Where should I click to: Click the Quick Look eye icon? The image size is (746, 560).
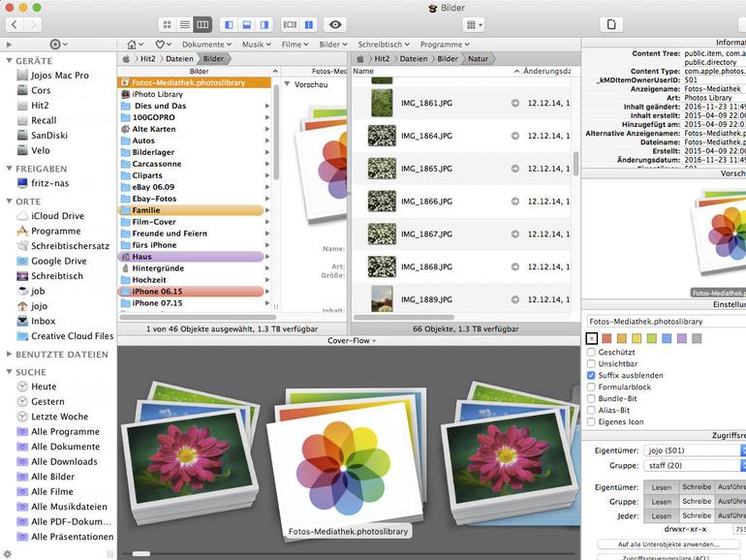point(336,24)
